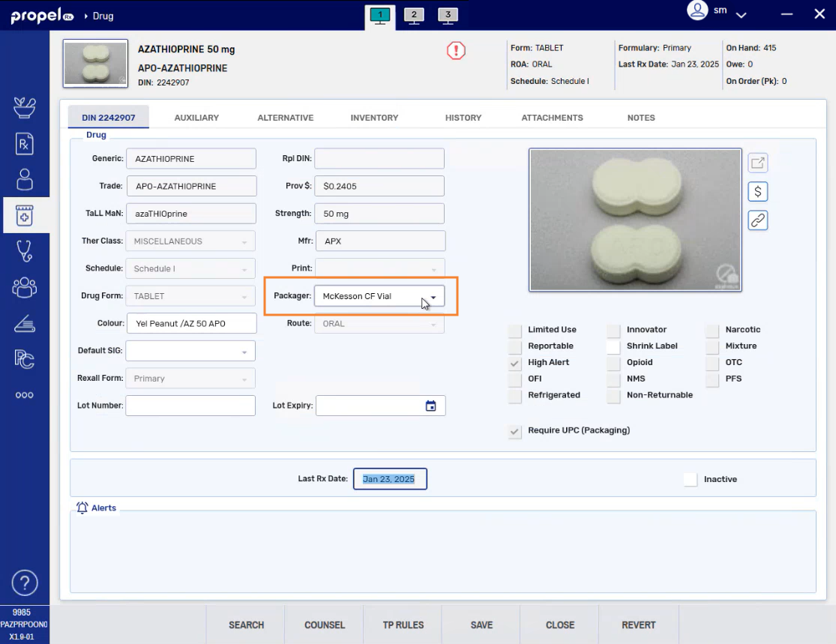Uncheck the Require UPC (Packaging) checkbox

(514, 431)
